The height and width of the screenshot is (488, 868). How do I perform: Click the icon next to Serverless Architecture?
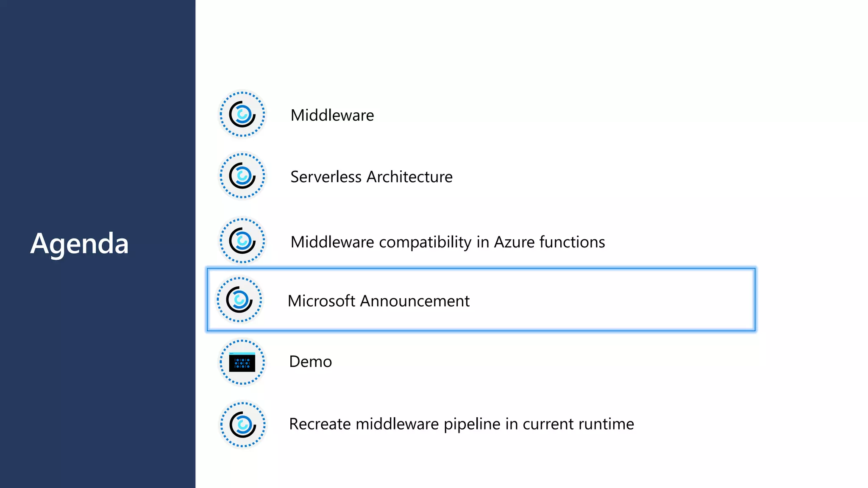click(x=242, y=176)
